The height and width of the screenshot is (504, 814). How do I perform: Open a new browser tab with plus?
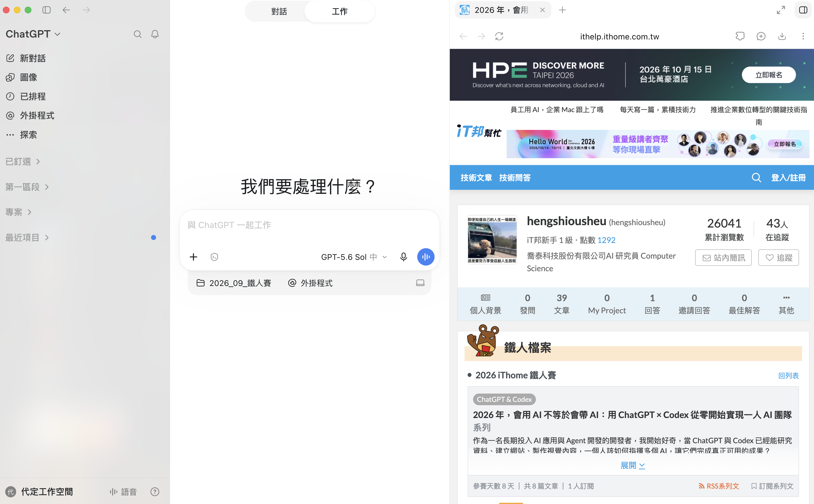click(562, 10)
